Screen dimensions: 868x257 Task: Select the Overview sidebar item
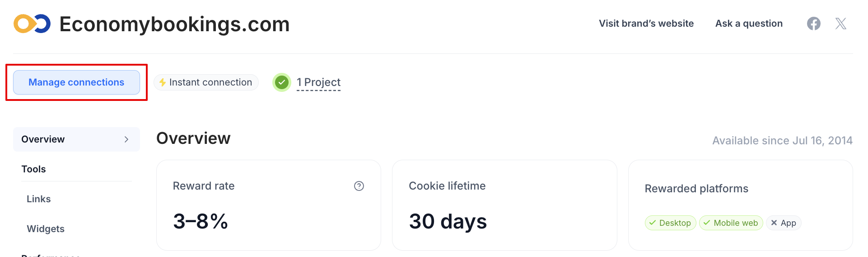pyautogui.click(x=76, y=139)
